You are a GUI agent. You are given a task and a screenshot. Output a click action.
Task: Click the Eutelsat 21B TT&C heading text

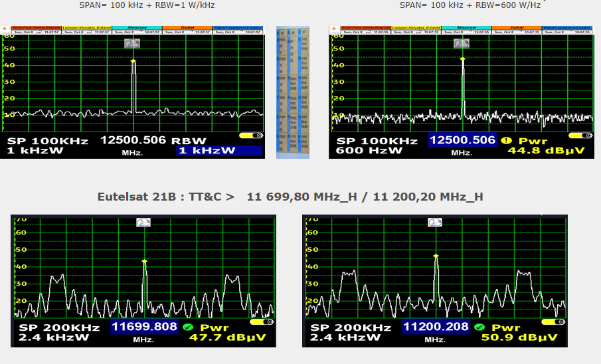pyautogui.click(x=290, y=197)
